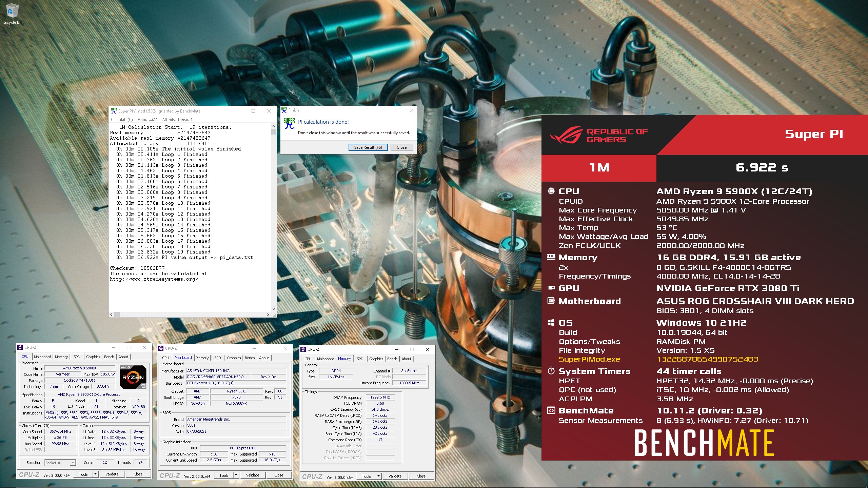Click Close in Memory CPU-Z window
868x488 pixels.
(x=421, y=476)
